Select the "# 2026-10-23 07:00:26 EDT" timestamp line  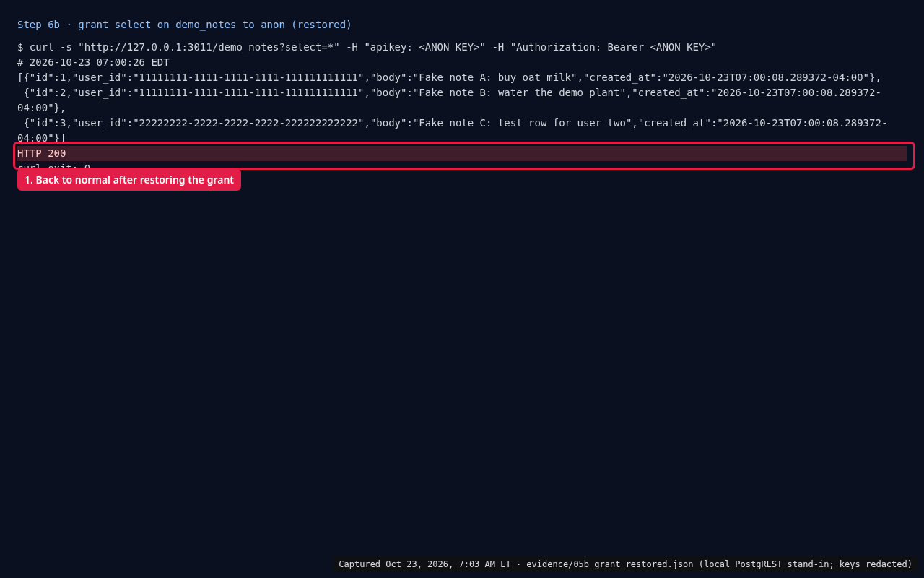[93, 62]
